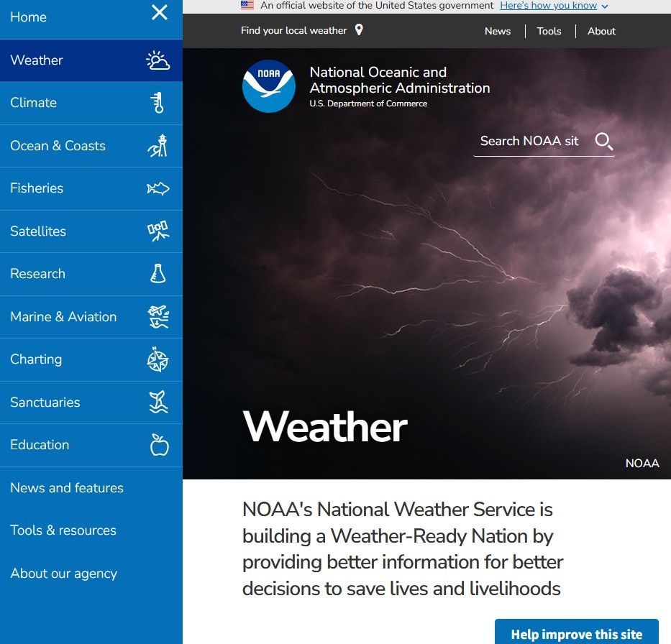Open the About menu item

[x=601, y=31]
